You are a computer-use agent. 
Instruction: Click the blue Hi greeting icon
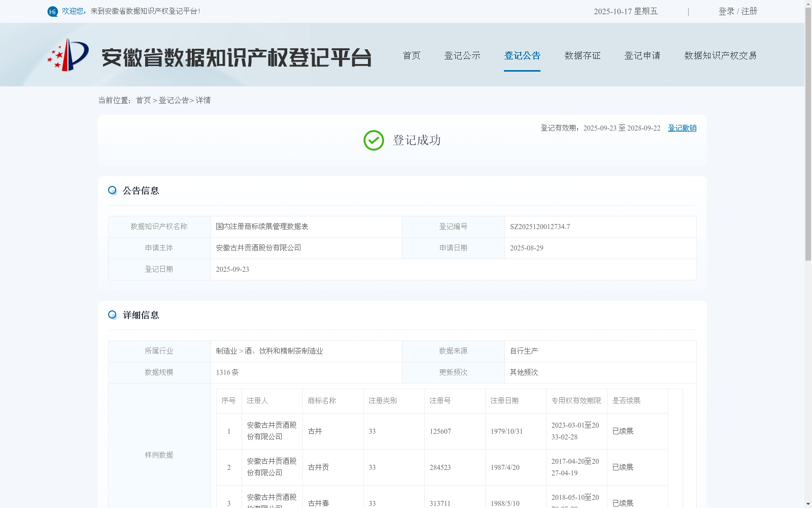(52, 11)
